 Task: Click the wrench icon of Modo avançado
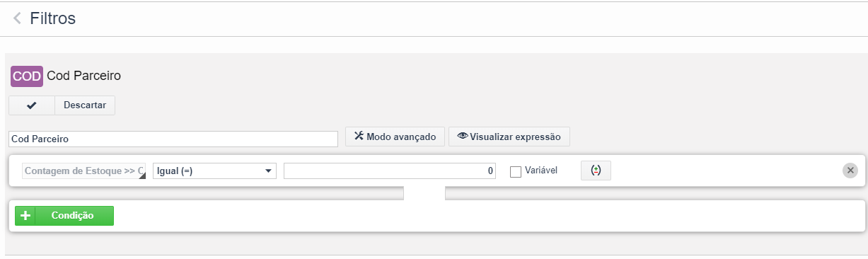358,136
